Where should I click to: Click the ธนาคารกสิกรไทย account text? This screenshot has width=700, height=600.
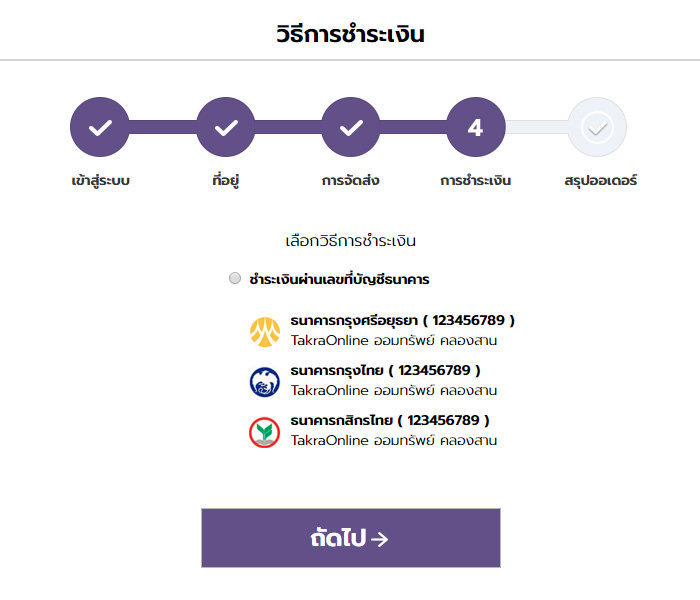pyautogui.click(x=390, y=421)
